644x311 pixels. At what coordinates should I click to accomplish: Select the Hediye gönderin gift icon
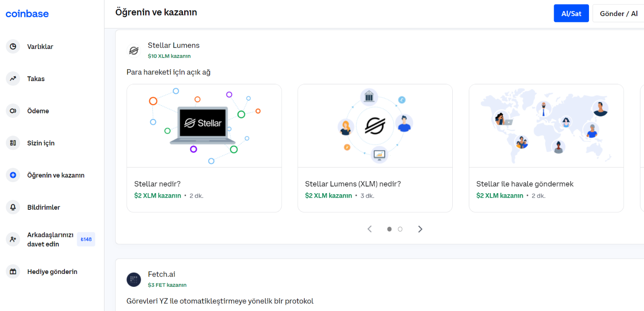click(x=13, y=271)
